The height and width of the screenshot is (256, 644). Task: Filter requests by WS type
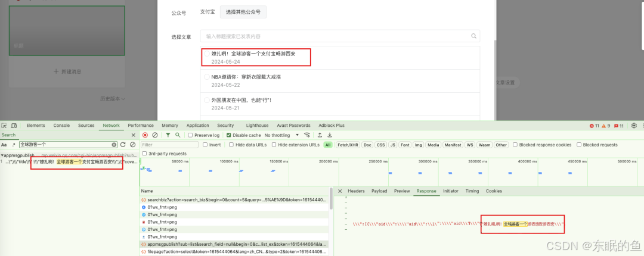(x=470, y=145)
